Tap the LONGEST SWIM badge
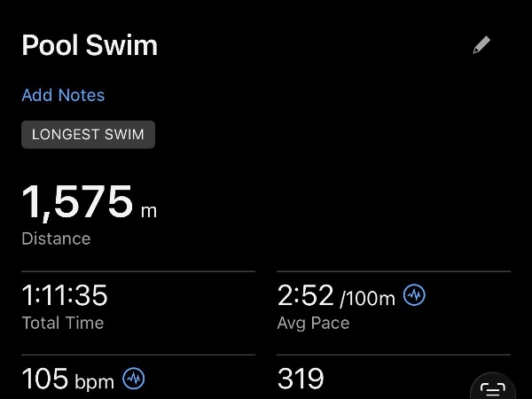532x399 pixels. [89, 135]
